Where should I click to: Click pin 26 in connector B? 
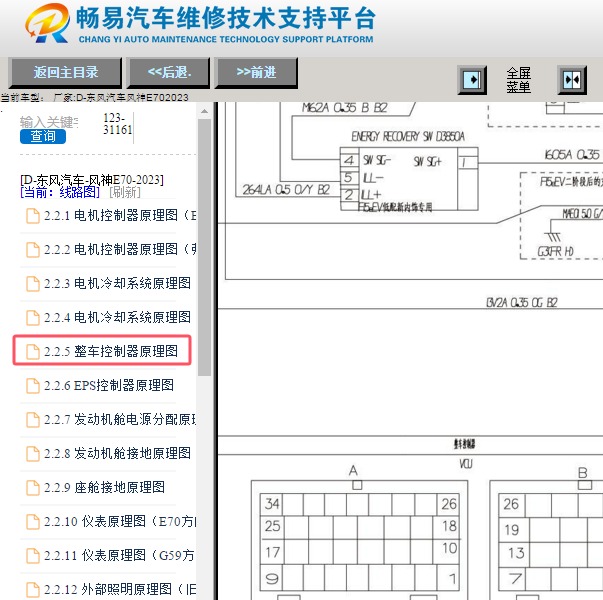click(x=511, y=504)
